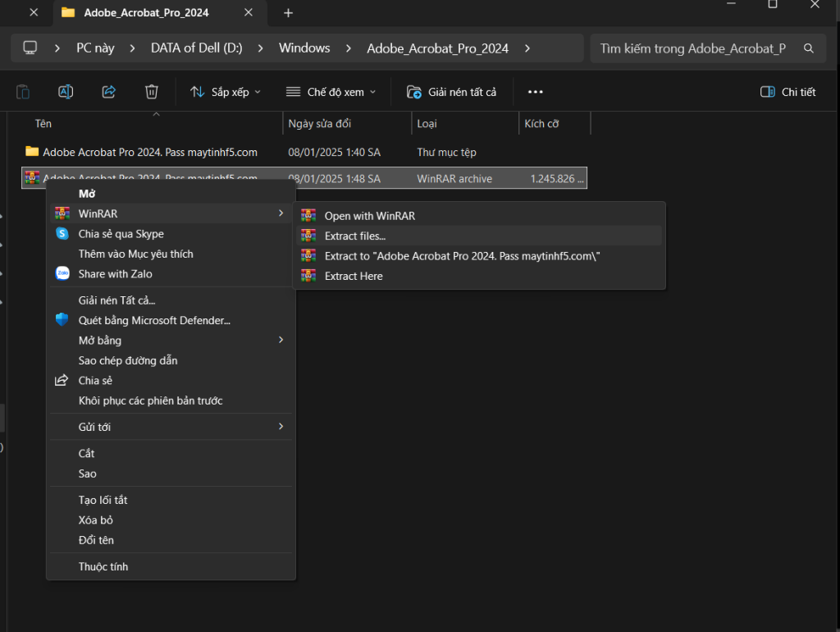840x632 pixels.
Task: Close the Adobe_Acrobat_Pro_2024 tab
Action: (249, 12)
